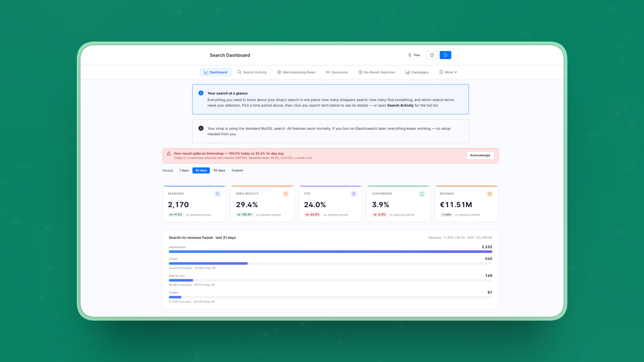The width and height of the screenshot is (644, 362).
Task: Click the Conversion card bag icon
Action: (x=422, y=194)
